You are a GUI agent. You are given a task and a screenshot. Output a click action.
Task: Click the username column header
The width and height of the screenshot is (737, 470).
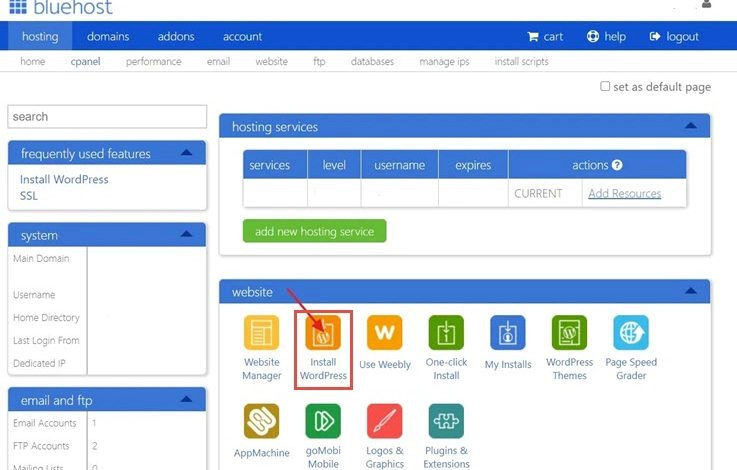[x=400, y=165]
